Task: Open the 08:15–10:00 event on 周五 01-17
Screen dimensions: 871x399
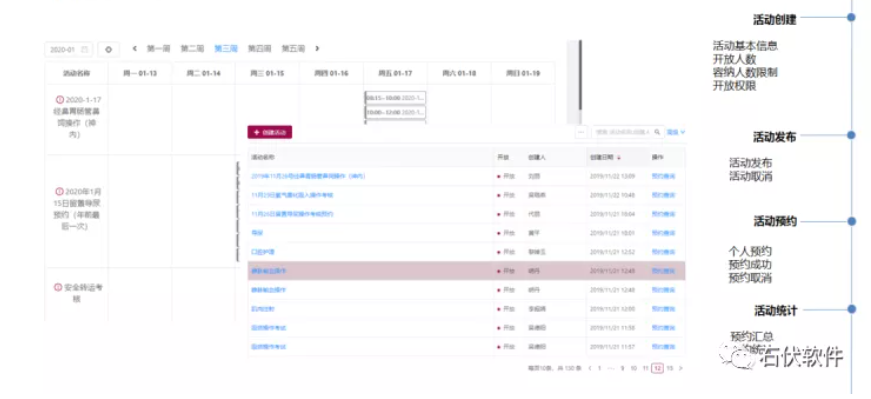Action: click(x=396, y=97)
